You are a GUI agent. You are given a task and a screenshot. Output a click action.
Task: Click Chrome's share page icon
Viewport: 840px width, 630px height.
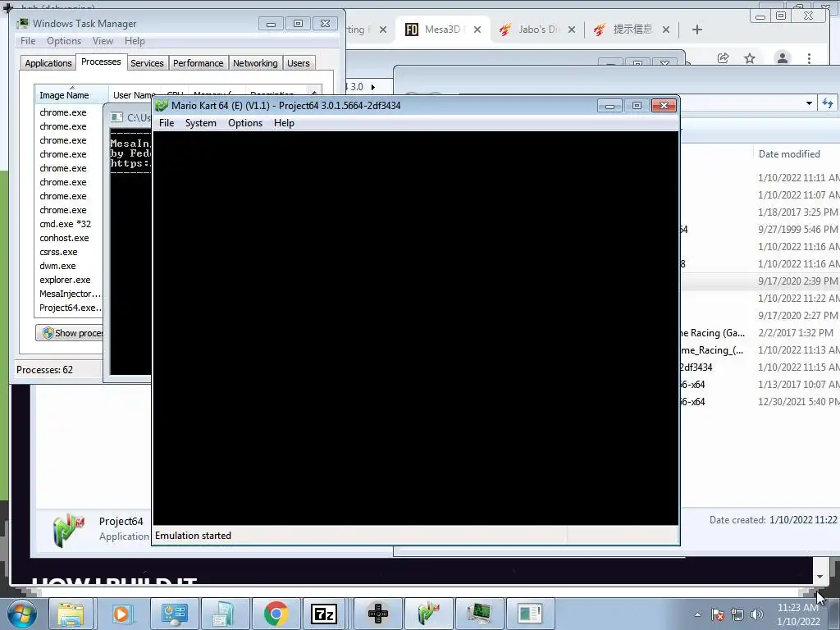click(724, 58)
